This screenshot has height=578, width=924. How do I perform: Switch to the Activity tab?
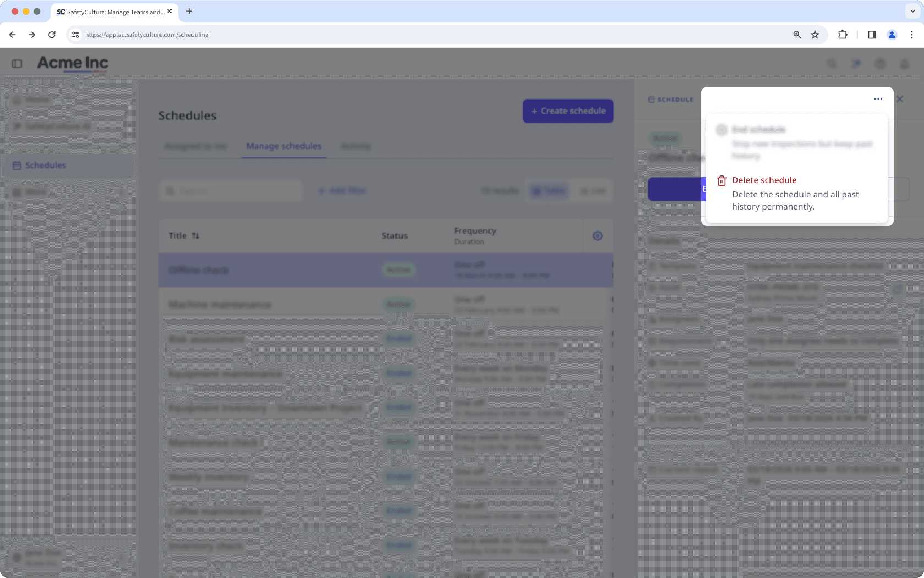[x=355, y=146]
